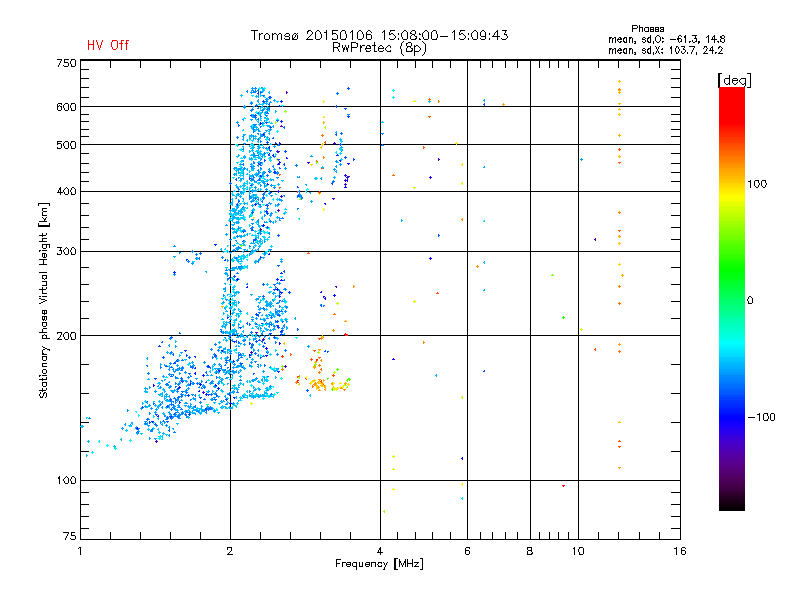Viewport: 800px width, 600px height.
Task: Click the '2' frequency axis tick label
Action: (230, 551)
